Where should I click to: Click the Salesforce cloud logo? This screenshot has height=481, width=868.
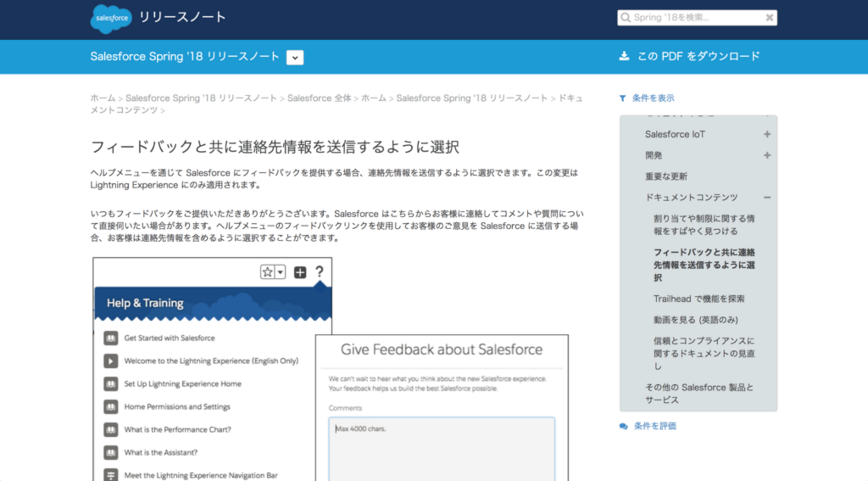pyautogui.click(x=111, y=19)
